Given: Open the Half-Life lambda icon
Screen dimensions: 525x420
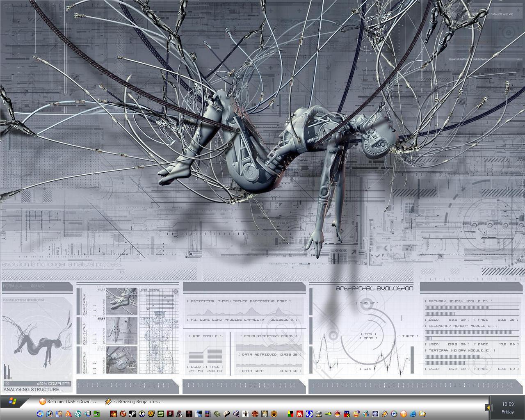Looking at the screenshot, I should click(x=151, y=414).
